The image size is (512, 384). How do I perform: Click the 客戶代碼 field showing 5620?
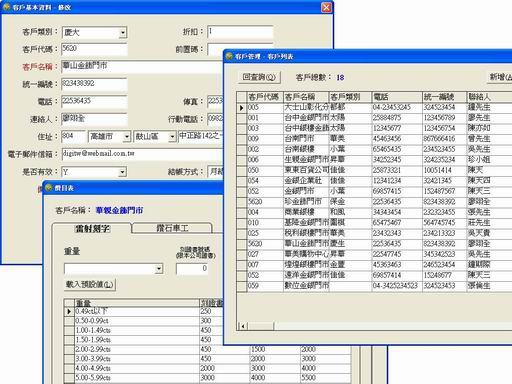tap(94, 49)
